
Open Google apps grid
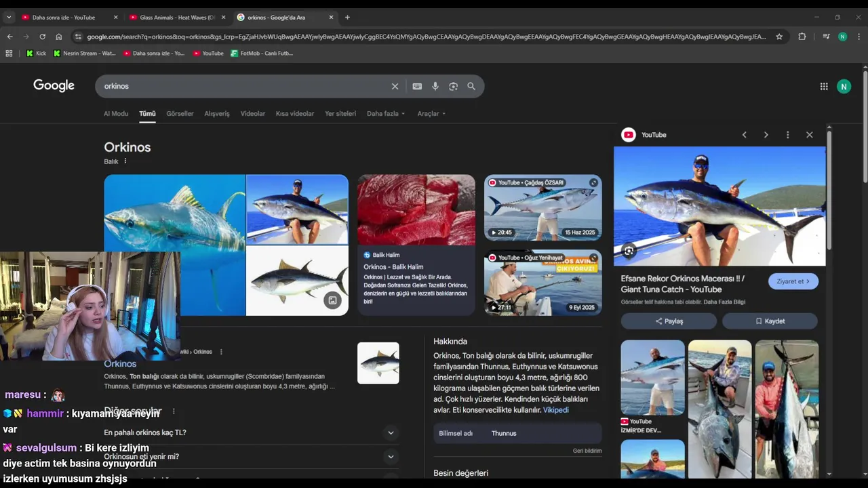(x=824, y=86)
